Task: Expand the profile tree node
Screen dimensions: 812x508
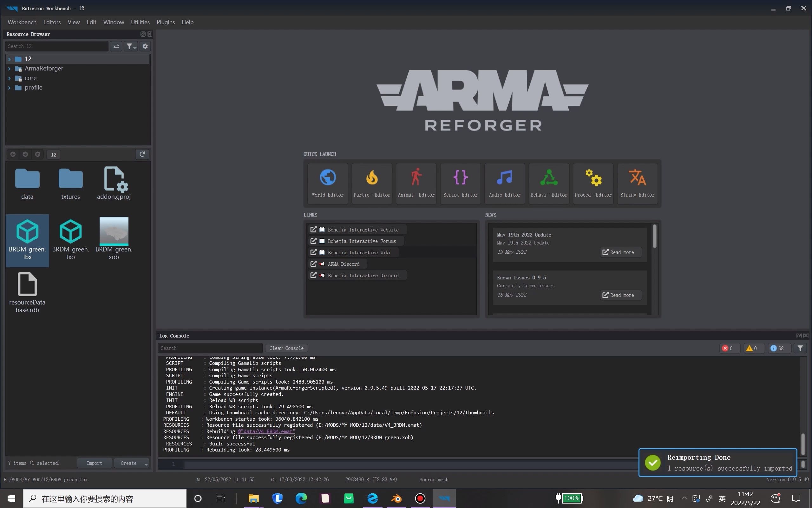Action: pyautogui.click(x=10, y=88)
